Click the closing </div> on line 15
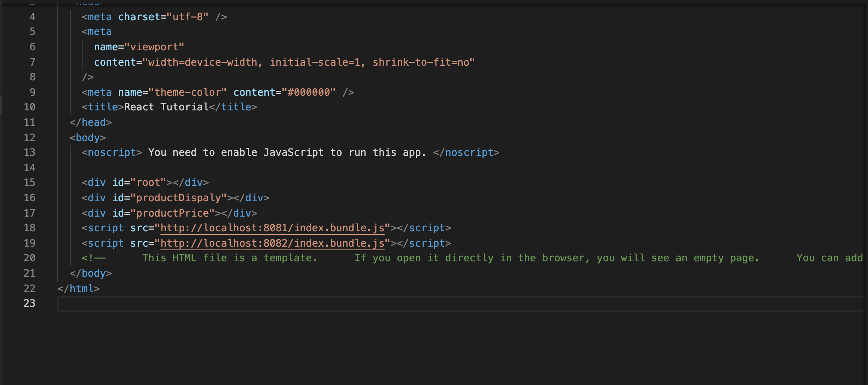Viewport: 868px width, 385px height. [190, 182]
